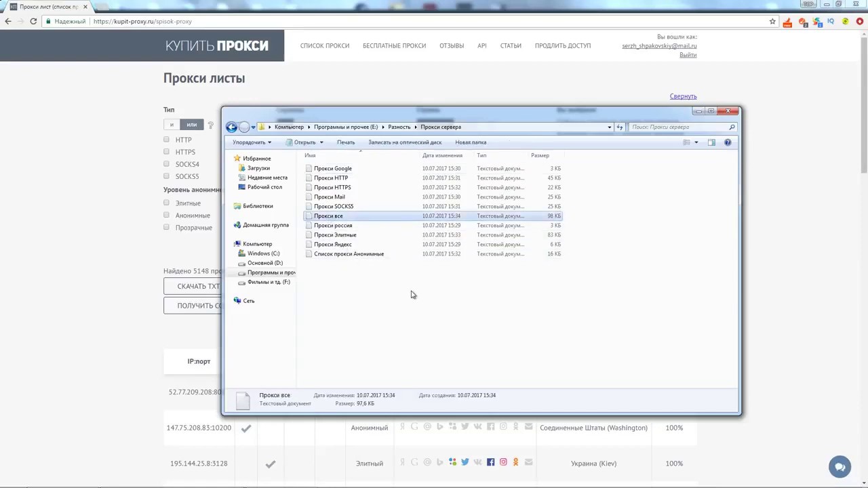Expand the Открыть button dropdown arrow
868x488 pixels.
tap(321, 142)
